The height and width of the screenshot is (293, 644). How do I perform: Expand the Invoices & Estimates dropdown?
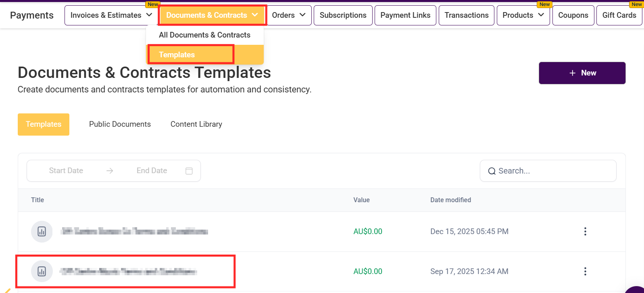pos(149,15)
